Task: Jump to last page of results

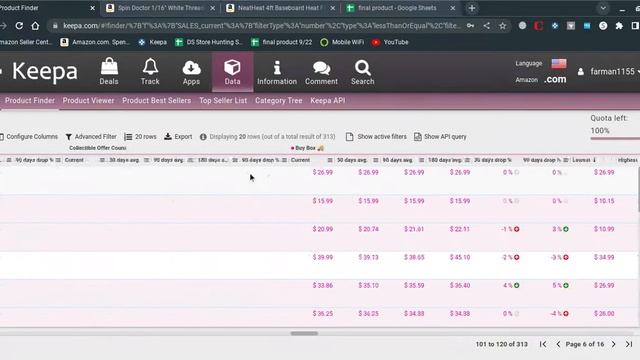Action: [629, 344]
